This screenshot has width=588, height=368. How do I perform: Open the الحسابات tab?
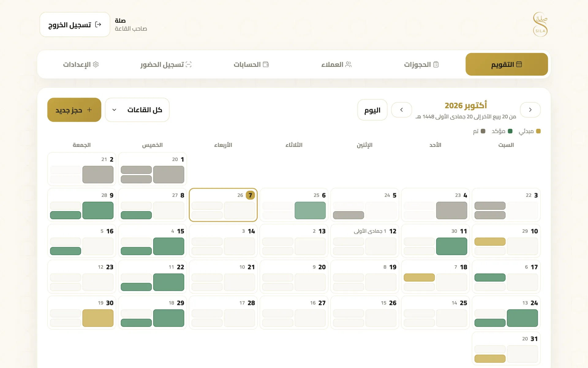(251, 64)
